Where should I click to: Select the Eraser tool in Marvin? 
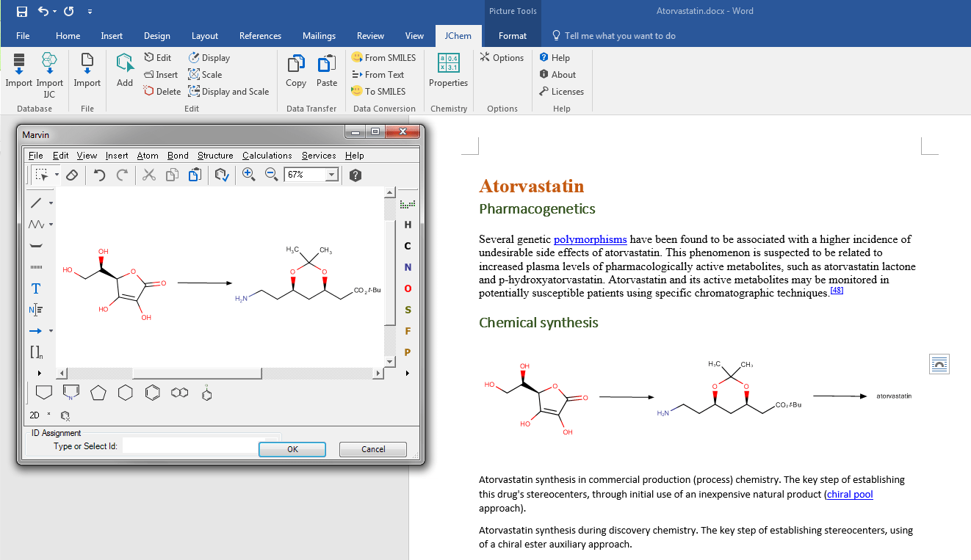coord(71,175)
